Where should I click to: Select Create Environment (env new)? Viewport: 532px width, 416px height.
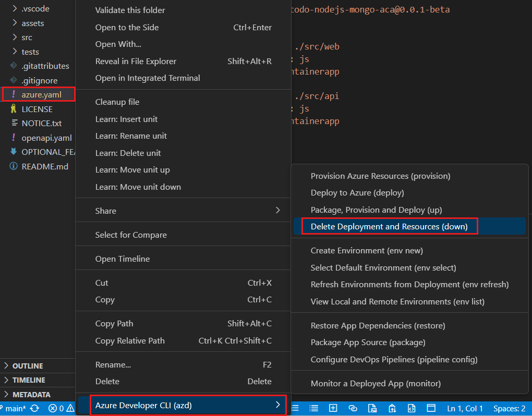(409, 251)
